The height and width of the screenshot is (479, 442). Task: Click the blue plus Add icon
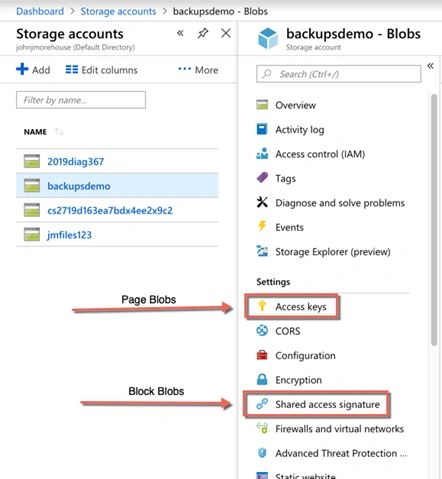pos(22,69)
